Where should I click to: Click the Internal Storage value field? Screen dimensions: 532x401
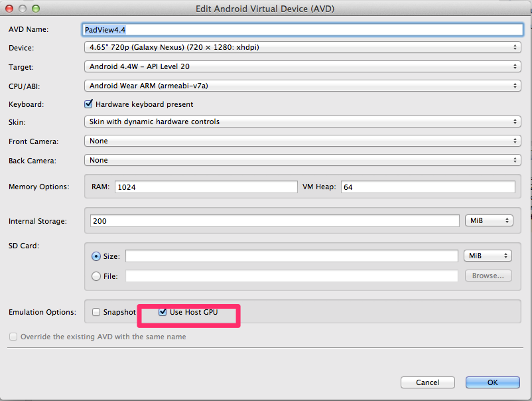[x=275, y=221]
